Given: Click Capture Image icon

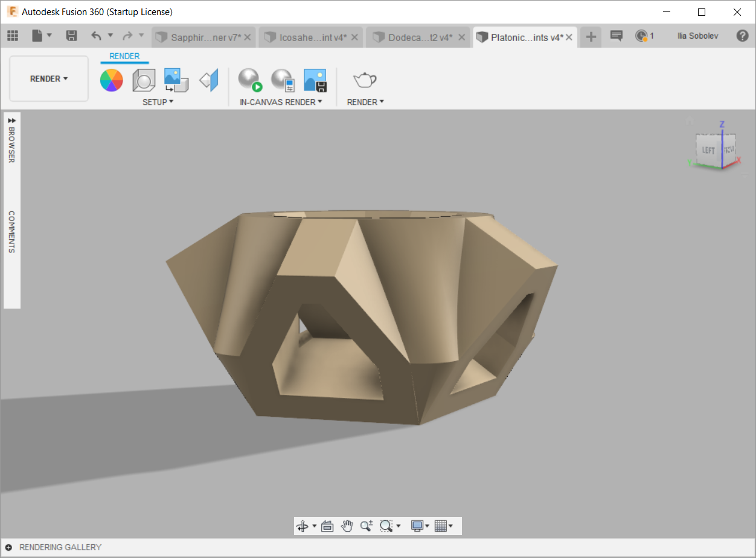Looking at the screenshot, I should point(315,80).
